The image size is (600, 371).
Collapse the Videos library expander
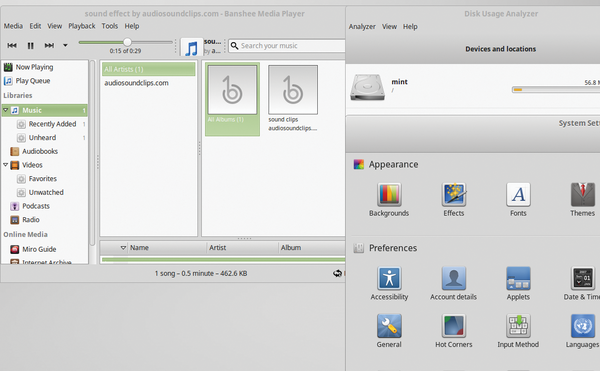tap(5, 165)
